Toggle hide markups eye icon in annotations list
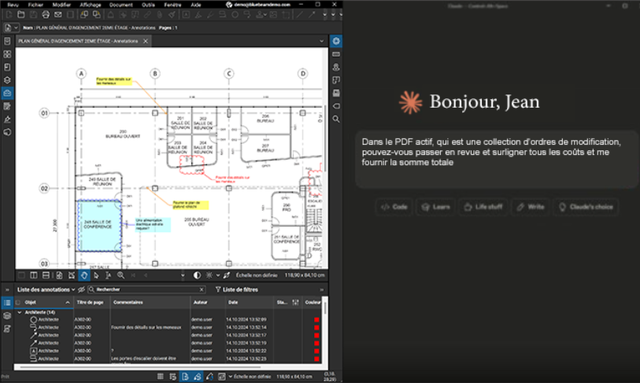The height and width of the screenshot is (383, 640). click(81, 289)
